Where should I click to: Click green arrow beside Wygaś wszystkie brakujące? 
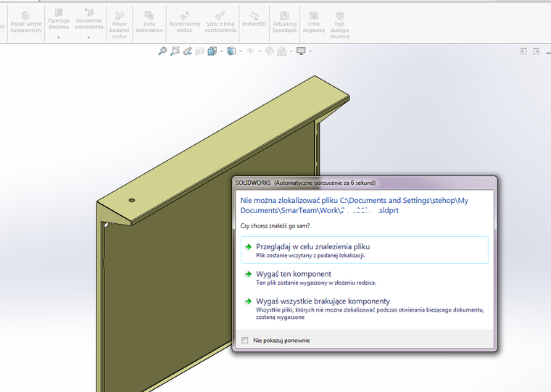point(249,301)
